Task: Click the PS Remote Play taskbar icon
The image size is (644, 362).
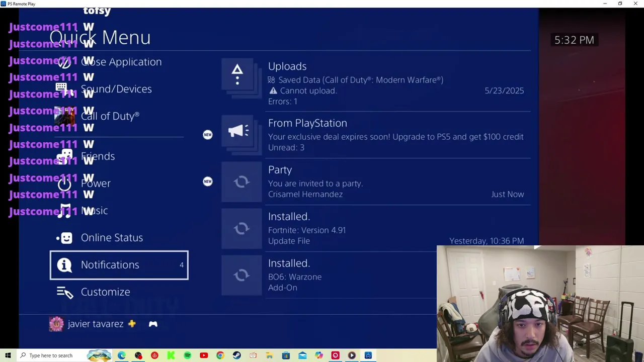Action: [x=368, y=355]
